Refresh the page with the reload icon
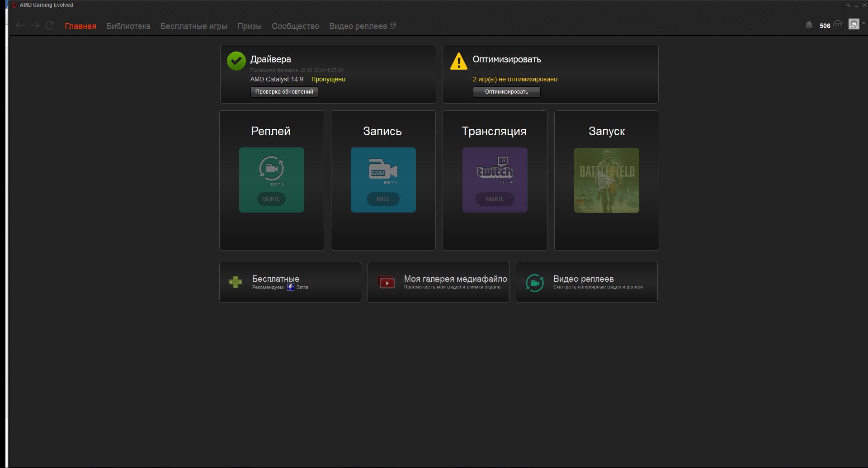 [x=49, y=26]
